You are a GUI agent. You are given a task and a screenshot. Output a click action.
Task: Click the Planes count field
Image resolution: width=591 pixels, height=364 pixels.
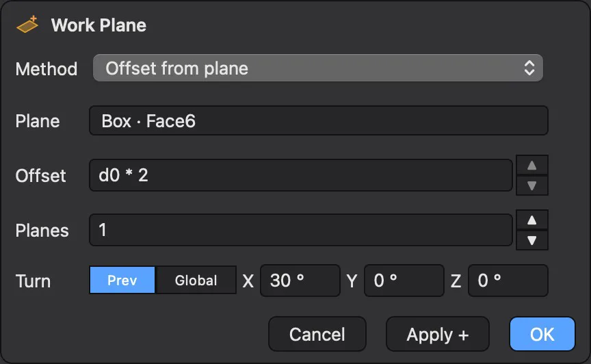pos(301,230)
